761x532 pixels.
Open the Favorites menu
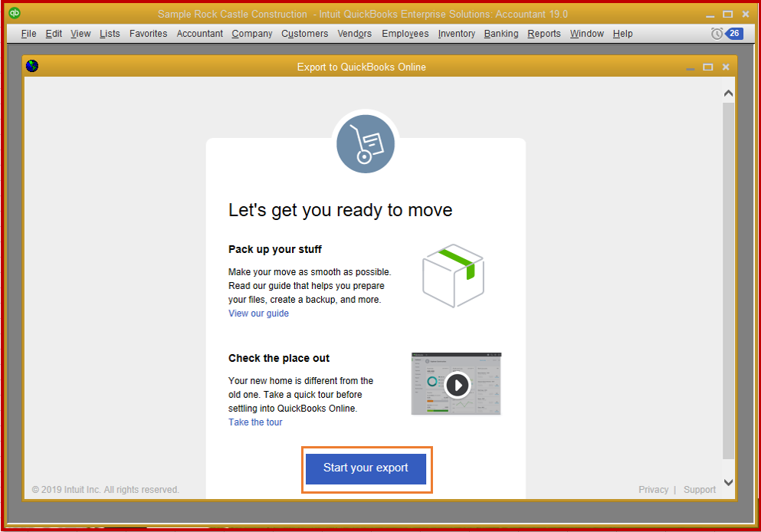click(x=148, y=34)
